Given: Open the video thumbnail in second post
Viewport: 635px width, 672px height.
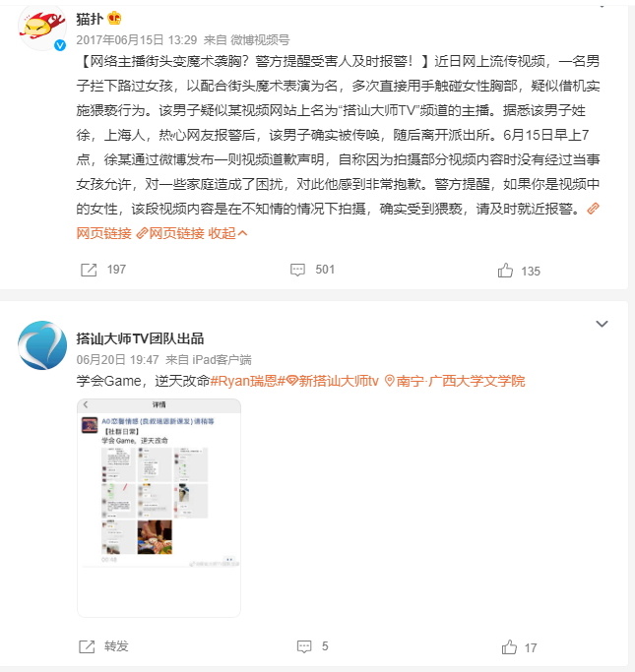Looking at the screenshot, I should coord(159,508).
